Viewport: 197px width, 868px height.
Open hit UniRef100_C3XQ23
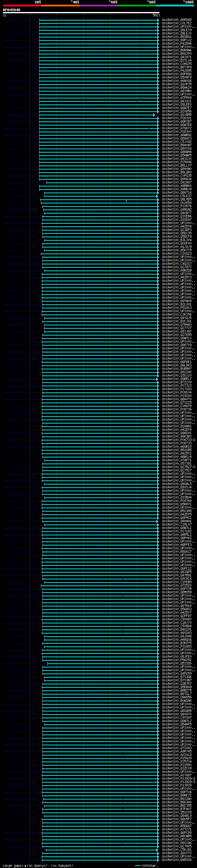coord(176,254)
